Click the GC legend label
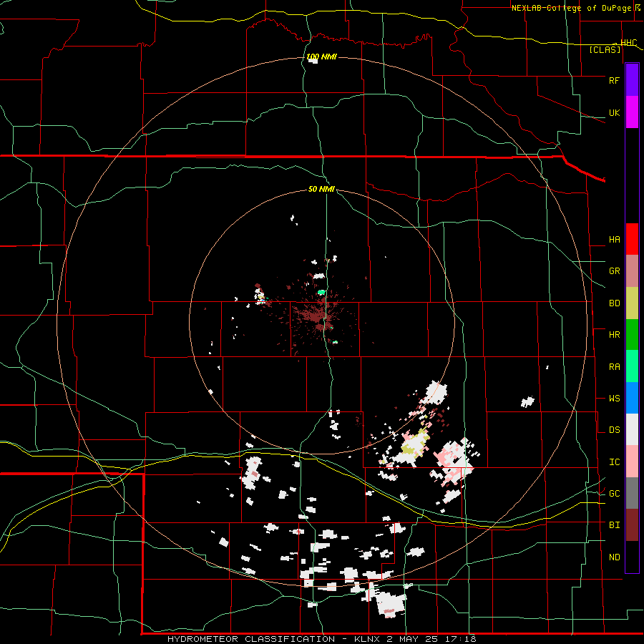Screen dimensions: 644x644 (614, 494)
